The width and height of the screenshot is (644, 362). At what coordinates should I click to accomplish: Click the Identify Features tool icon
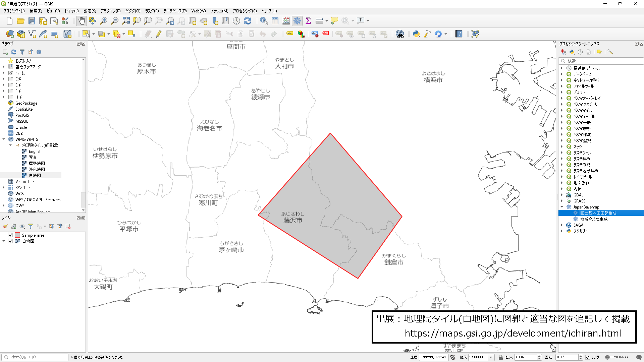[x=264, y=21]
